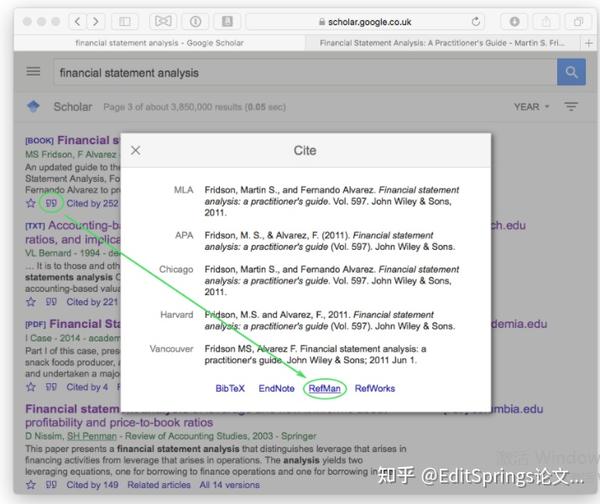Open a new tab with plus icon

589,43
